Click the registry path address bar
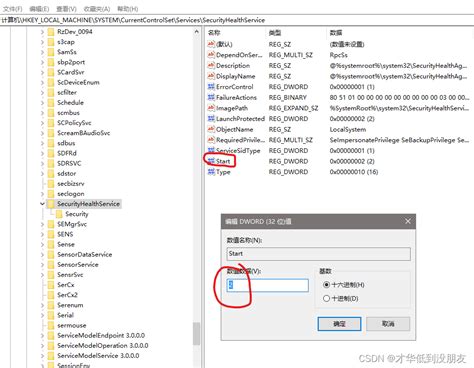The width and height of the screenshot is (474, 368). (237, 20)
